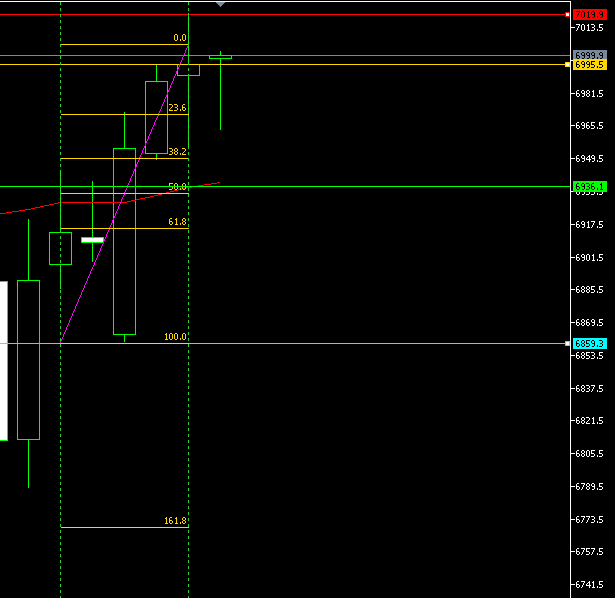Click the last doji candle near 6999.9
The width and height of the screenshot is (615, 598).
pyautogui.click(x=220, y=57)
